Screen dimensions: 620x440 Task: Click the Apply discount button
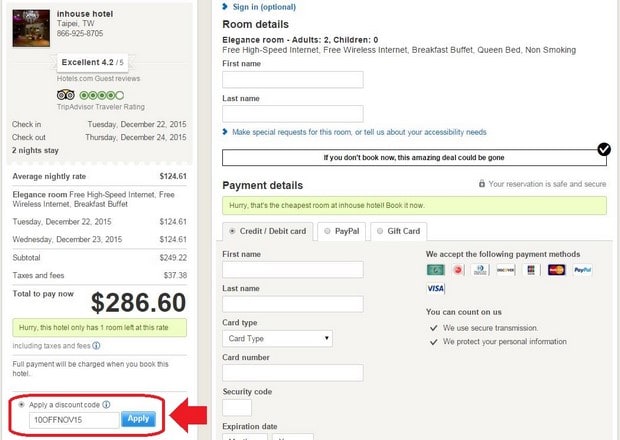138,419
